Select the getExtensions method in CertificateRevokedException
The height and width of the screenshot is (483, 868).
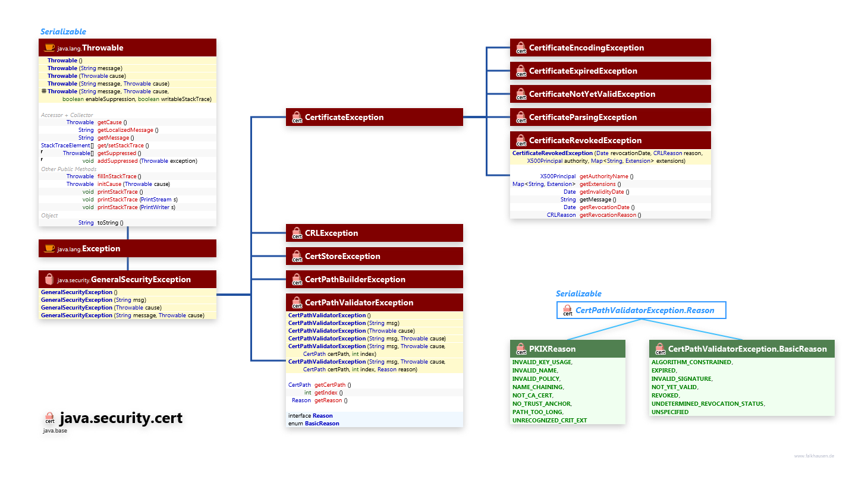597,184
